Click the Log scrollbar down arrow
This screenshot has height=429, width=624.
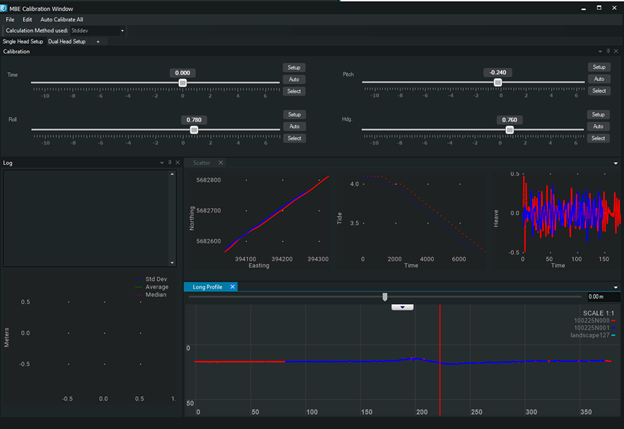click(172, 263)
